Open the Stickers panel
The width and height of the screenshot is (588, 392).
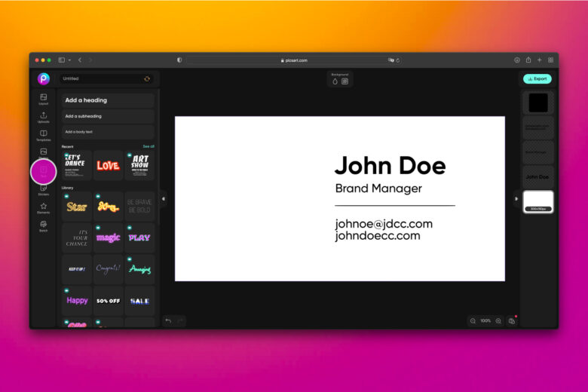click(x=44, y=190)
